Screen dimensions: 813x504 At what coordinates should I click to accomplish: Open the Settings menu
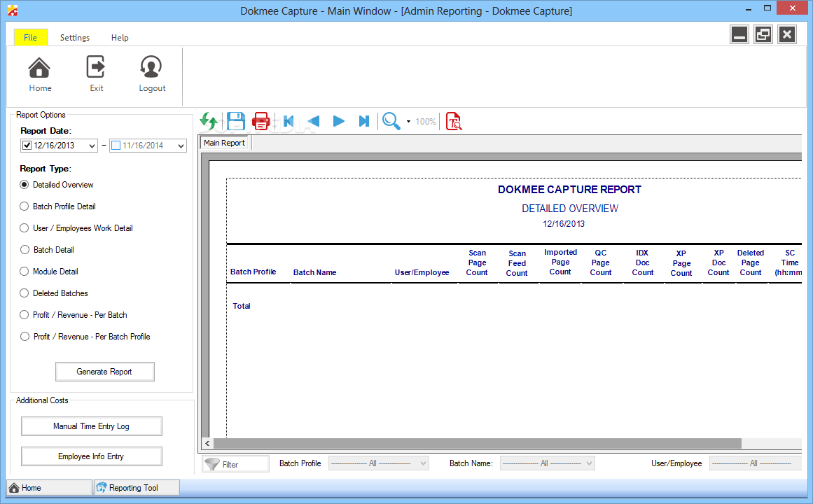pyautogui.click(x=75, y=37)
